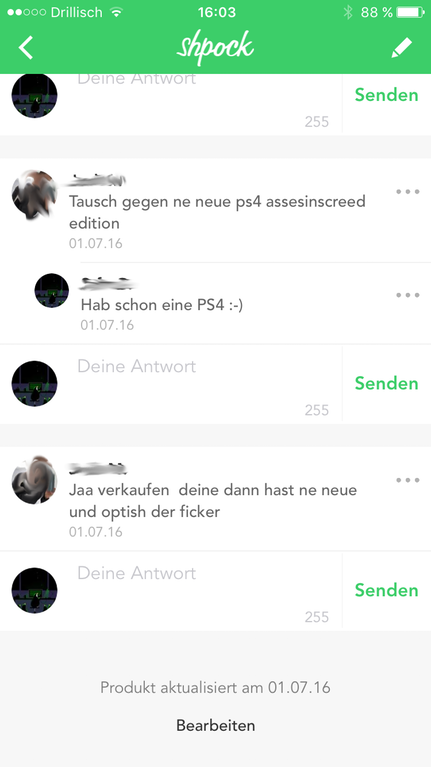Screen dimensions: 431x767
Task: Open avatar of 'Tausch gegen' commenter
Action: (34, 194)
